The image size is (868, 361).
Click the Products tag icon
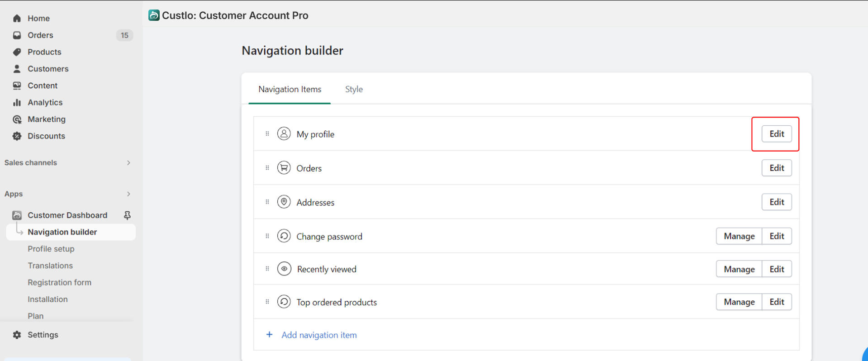(x=17, y=52)
